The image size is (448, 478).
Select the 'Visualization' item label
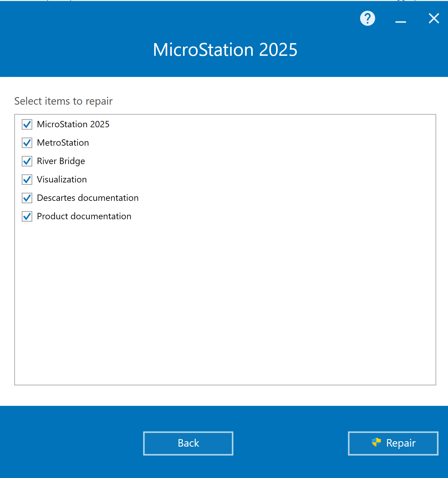[62, 179]
